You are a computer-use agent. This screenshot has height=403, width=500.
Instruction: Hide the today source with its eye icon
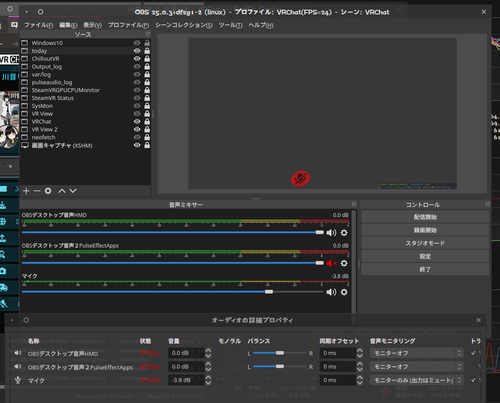137,51
